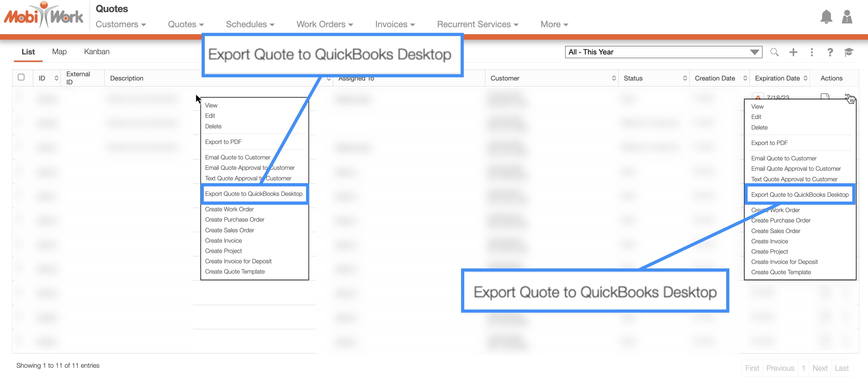Open the user profile icon
This screenshot has width=868, height=388.
tap(847, 17)
